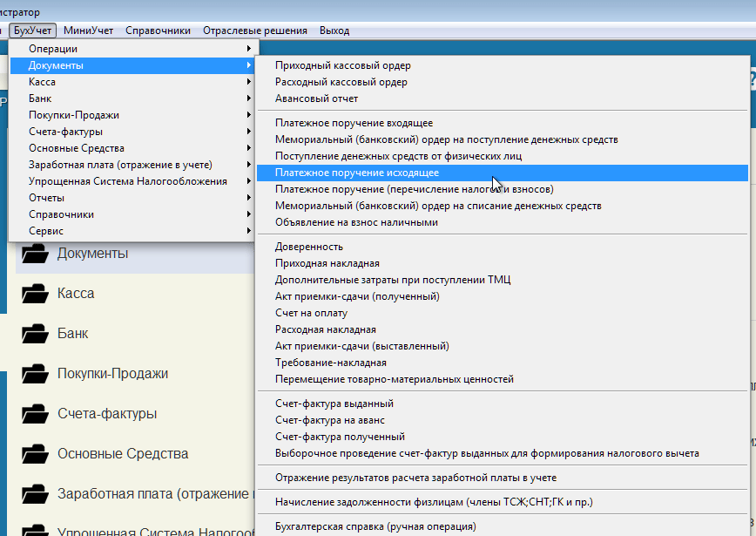Open the Отраслевые решения menu
The height and width of the screenshot is (536, 756).
pyautogui.click(x=254, y=31)
